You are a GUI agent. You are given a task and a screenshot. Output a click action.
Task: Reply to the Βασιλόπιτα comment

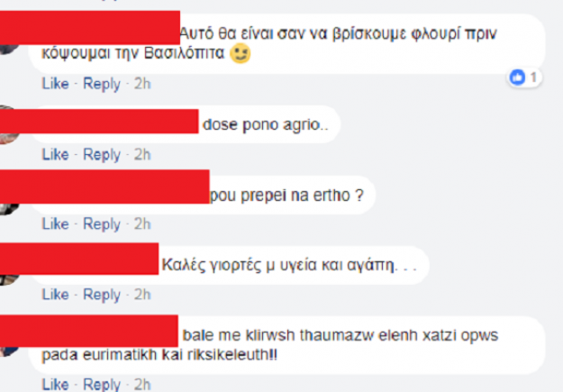(x=102, y=85)
